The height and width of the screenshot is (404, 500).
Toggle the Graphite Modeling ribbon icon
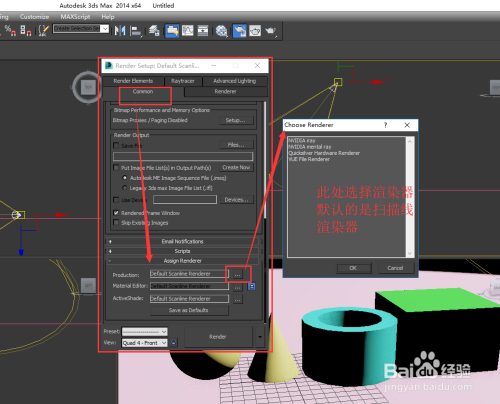coord(172,31)
